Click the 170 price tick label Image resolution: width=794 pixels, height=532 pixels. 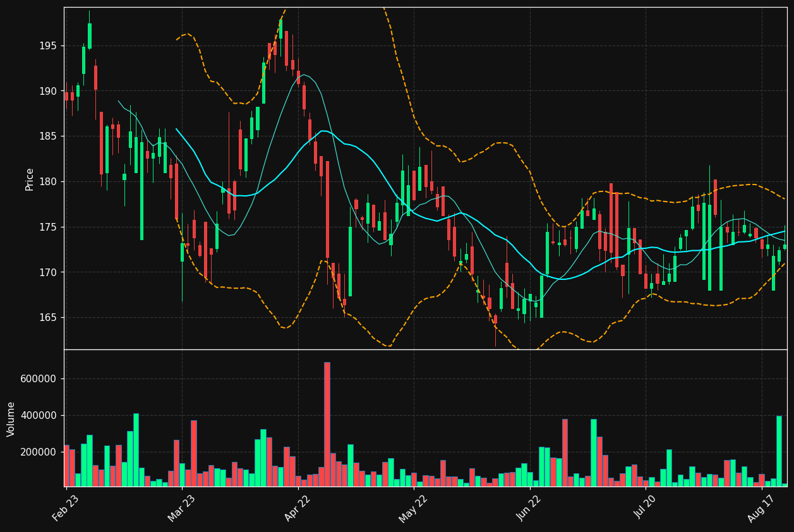pos(49,272)
